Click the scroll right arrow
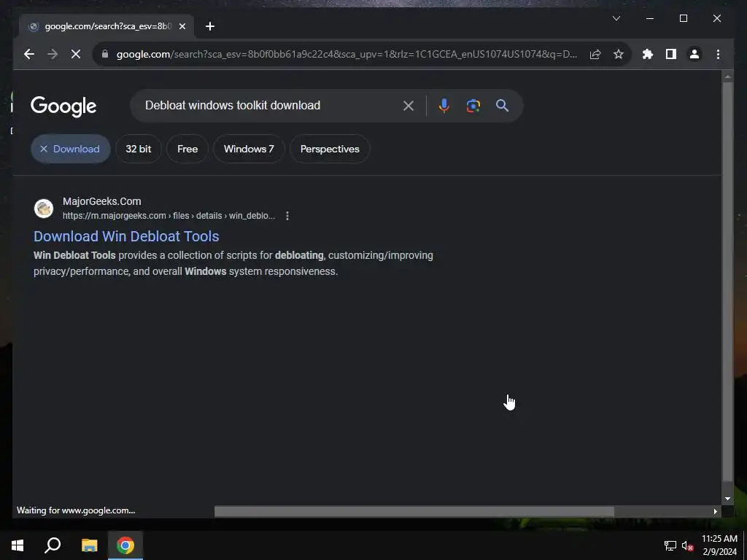Screen dimensions: 747x560 (715, 511)
